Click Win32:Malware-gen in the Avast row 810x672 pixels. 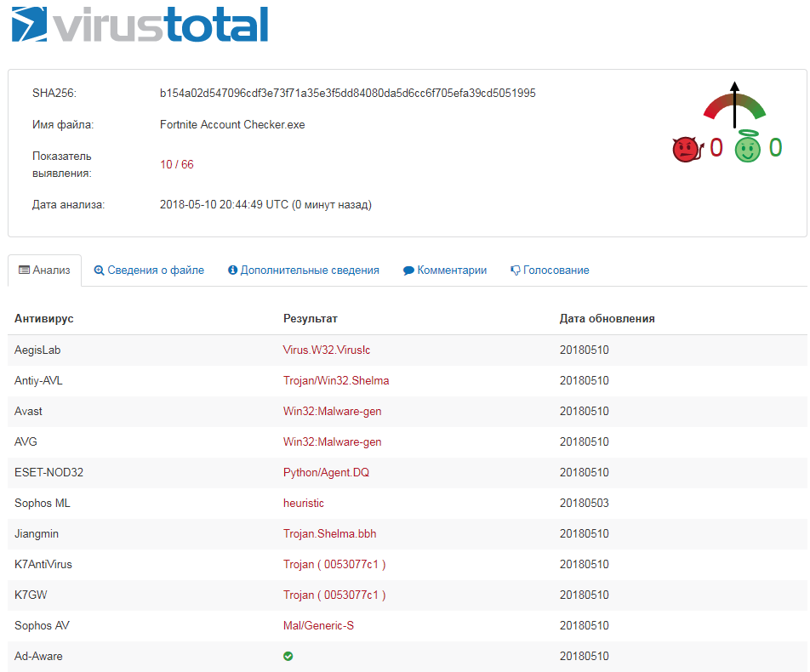pos(332,411)
